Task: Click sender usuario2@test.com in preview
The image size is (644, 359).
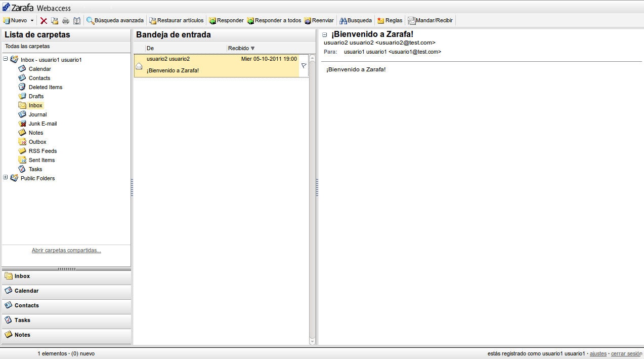Action: pyautogui.click(x=379, y=43)
